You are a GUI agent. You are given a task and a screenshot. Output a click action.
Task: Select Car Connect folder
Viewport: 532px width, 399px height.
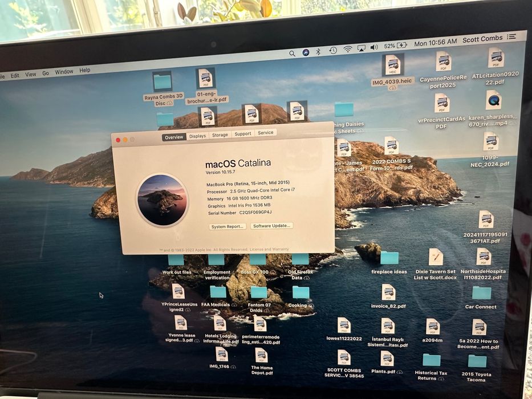[481, 293]
